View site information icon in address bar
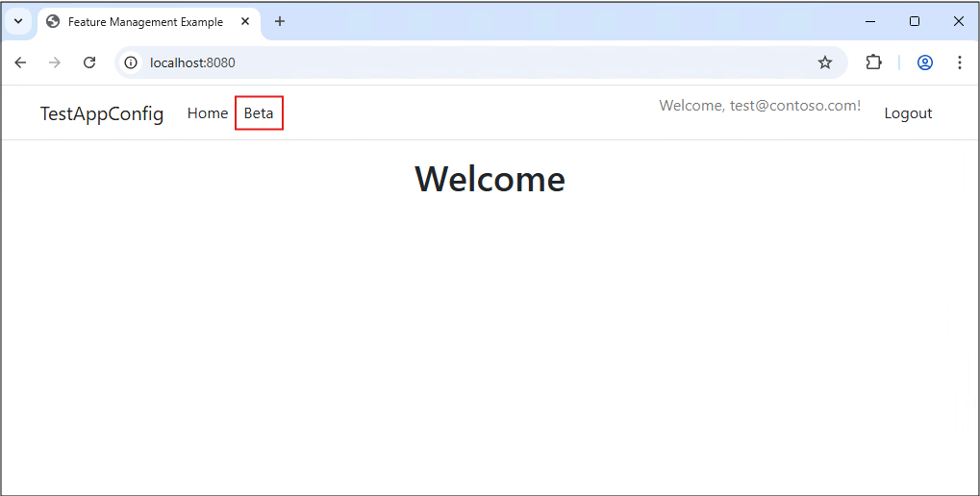980x496 pixels. (x=131, y=62)
